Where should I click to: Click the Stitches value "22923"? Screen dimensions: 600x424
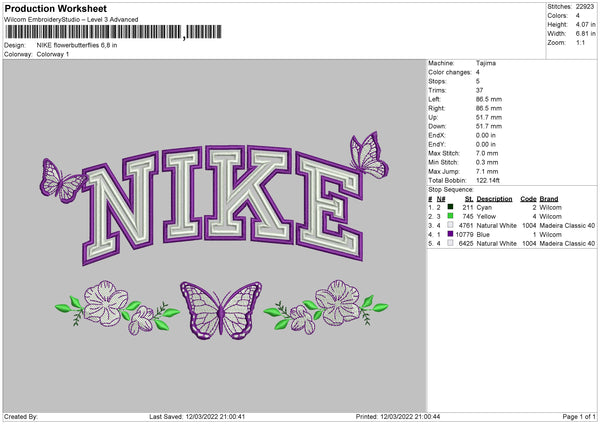tap(585, 7)
